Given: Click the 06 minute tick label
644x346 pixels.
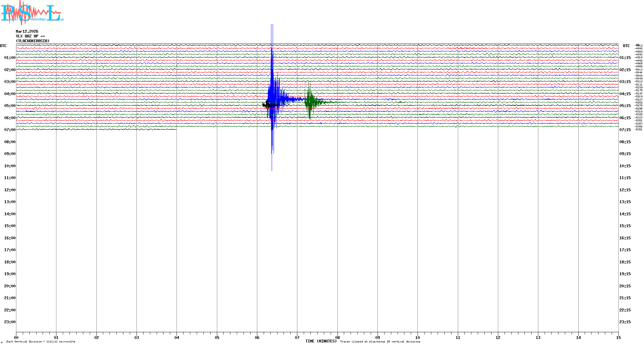Looking at the screenshot, I should 257,337.
